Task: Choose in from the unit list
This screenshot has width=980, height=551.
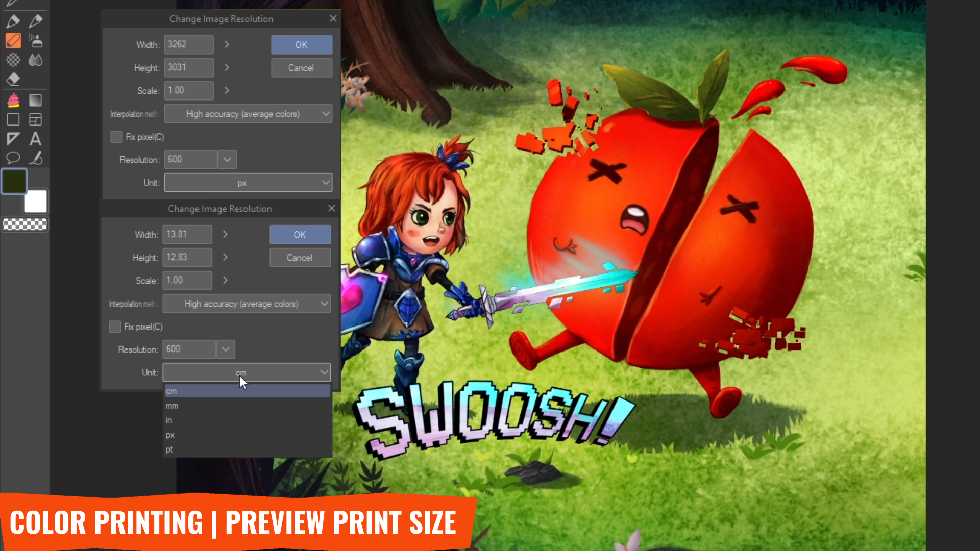Action: pyautogui.click(x=247, y=420)
